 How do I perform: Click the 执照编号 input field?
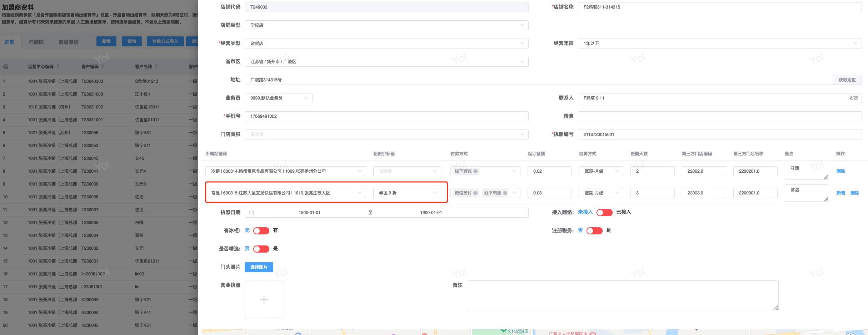tap(720, 134)
